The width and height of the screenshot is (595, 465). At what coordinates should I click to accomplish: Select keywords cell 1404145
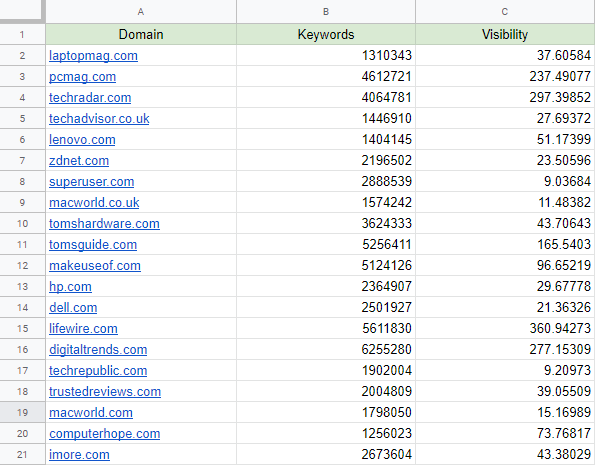(x=326, y=140)
